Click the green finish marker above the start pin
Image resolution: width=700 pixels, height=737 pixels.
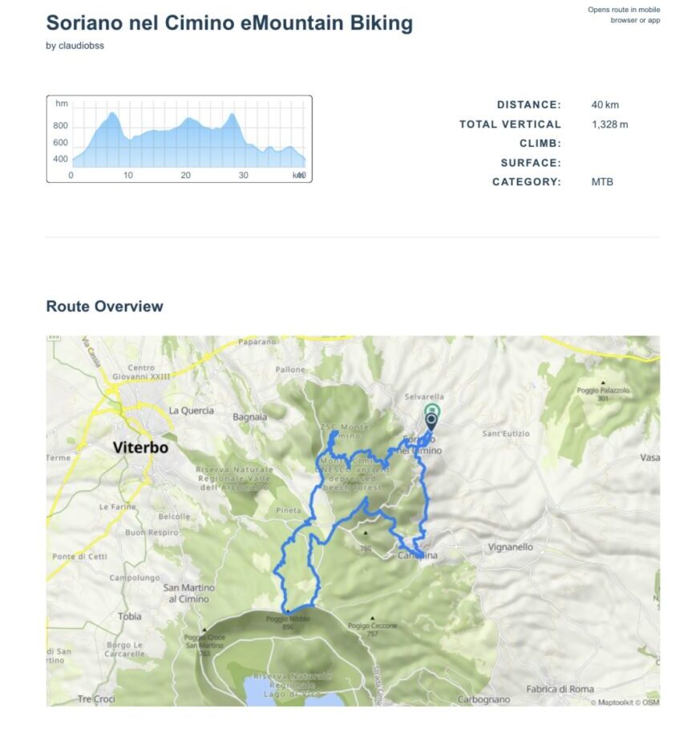click(432, 409)
